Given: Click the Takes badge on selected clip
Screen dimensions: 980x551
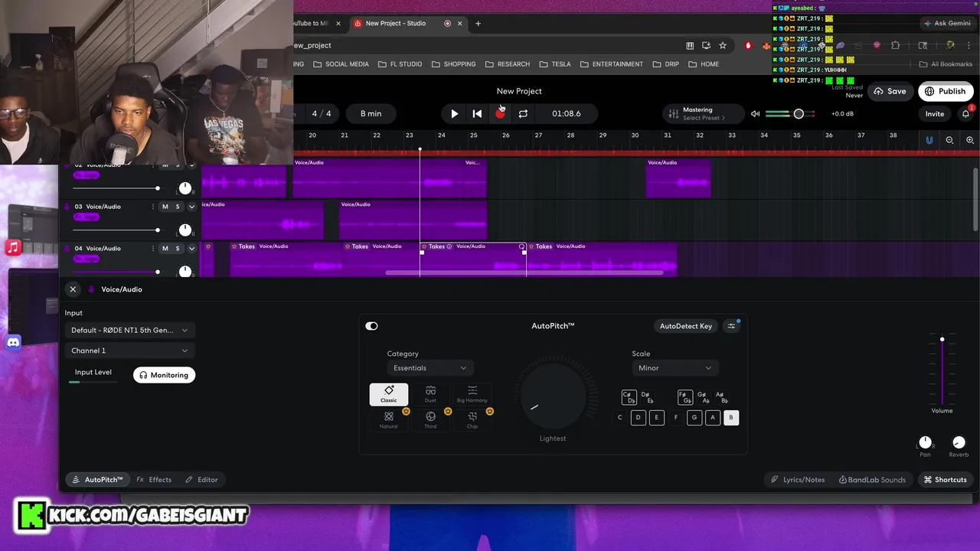Looking at the screenshot, I should 436,246.
